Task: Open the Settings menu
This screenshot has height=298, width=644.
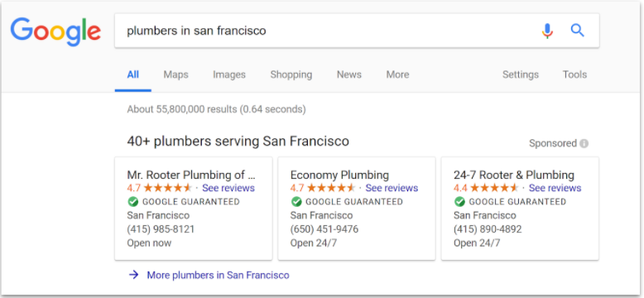Action: [x=521, y=74]
